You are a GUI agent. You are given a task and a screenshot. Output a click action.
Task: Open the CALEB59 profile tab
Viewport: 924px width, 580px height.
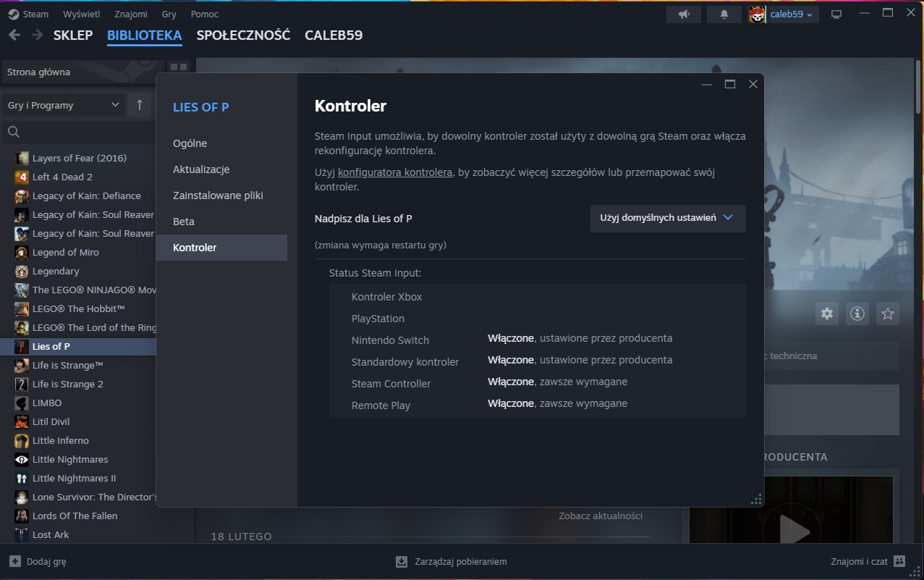coord(334,35)
